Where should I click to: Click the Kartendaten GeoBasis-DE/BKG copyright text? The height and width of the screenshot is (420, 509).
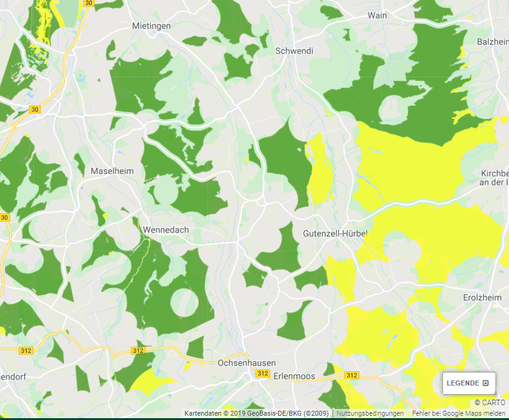[257, 414]
